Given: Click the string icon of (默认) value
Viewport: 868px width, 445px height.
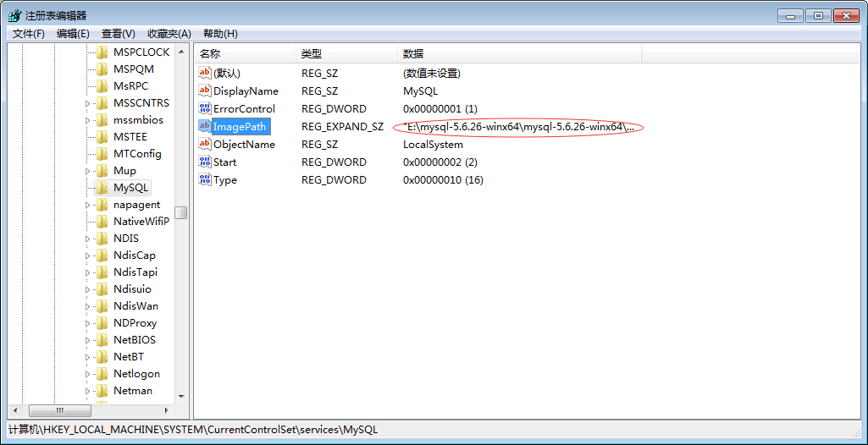Looking at the screenshot, I should pyautogui.click(x=205, y=73).
